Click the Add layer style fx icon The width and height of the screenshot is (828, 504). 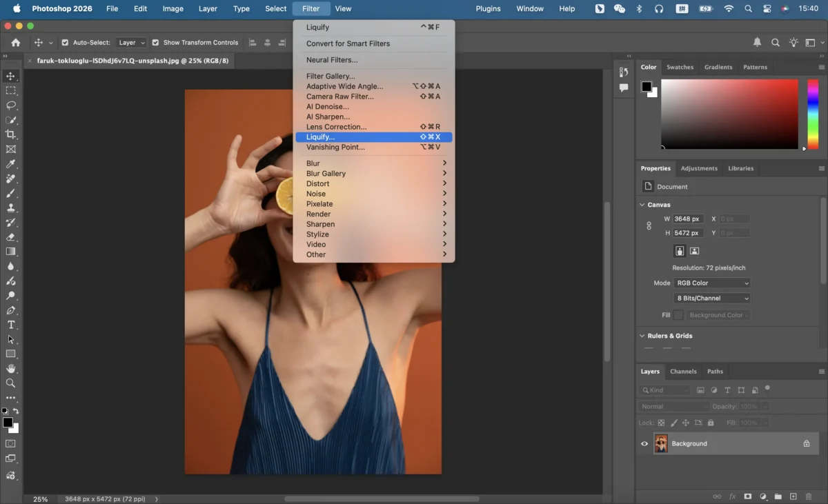click(732, 496)
